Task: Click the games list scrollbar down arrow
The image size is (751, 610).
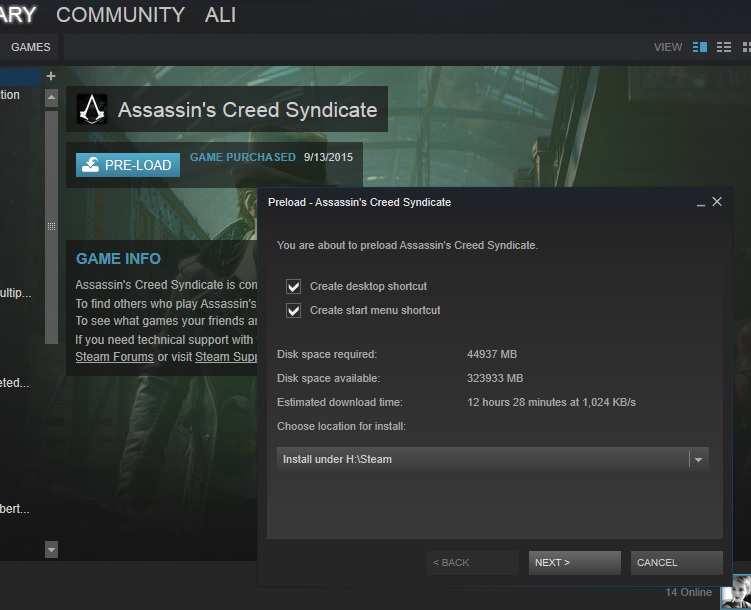Action: point(51,549)
